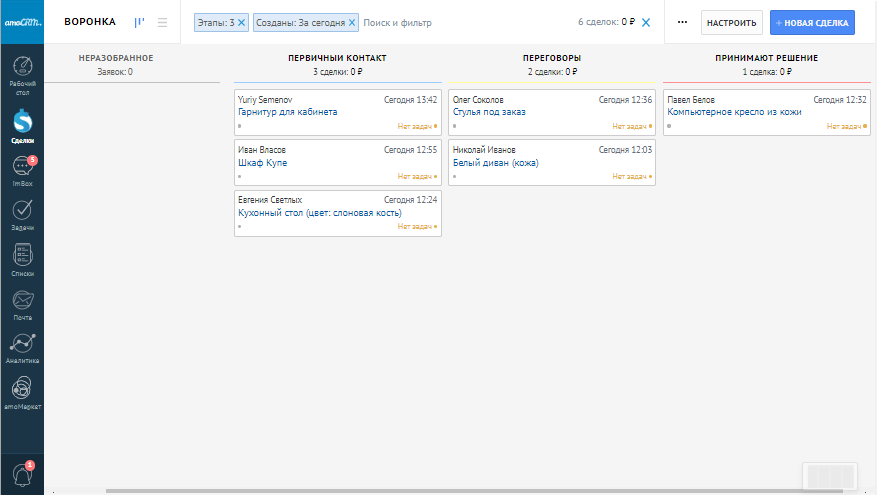The width and height of the screenshot is (877, 495).
Task: Click the НАСТРОИТЬ button
Action: click(731, 22)
